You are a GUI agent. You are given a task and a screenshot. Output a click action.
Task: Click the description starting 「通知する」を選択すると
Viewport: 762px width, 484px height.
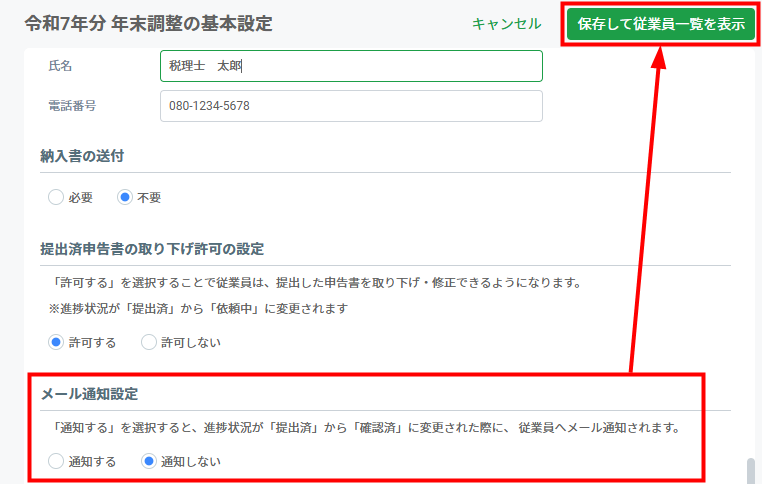click(364, 428)
